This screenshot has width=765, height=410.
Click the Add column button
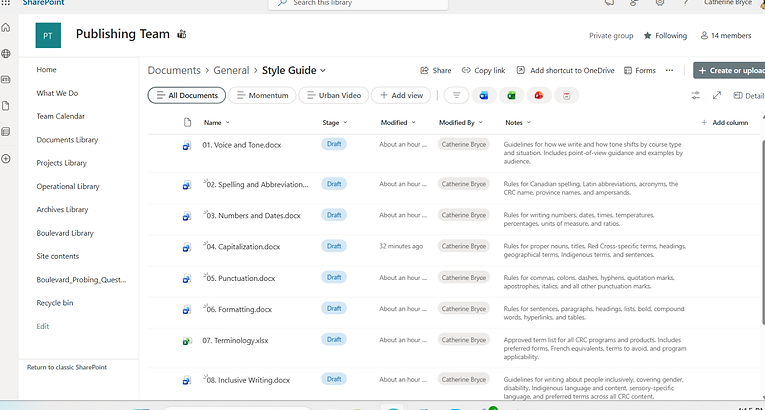(725, 123)
